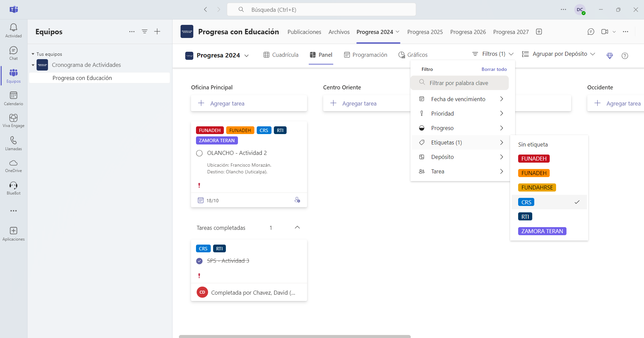Click the filter teams icon
644x338 pixels.
(x=145, y=32)
